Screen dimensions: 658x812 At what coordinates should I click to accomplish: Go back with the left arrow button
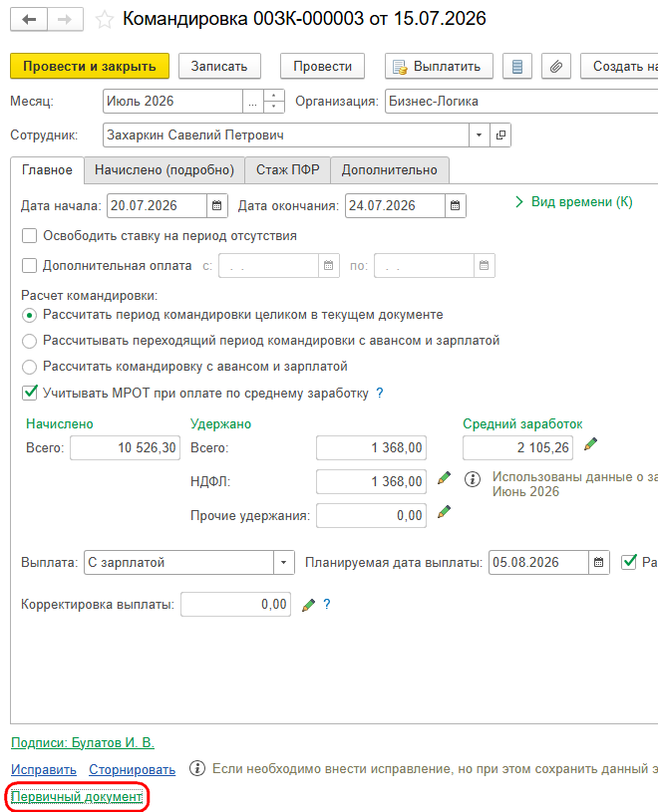29,20
